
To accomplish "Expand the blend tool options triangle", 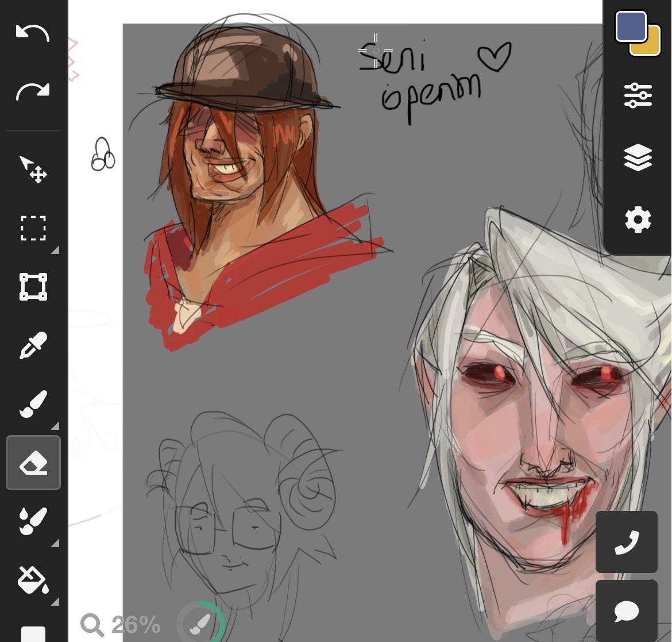I will (x=55, y=543).
